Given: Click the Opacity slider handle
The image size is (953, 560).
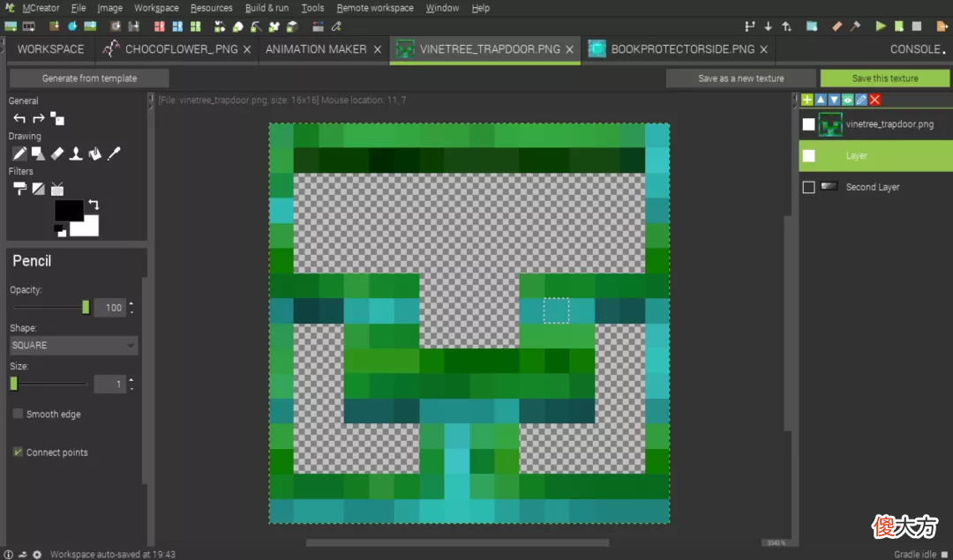Looking at the screenshot, I should pos(86,307).
